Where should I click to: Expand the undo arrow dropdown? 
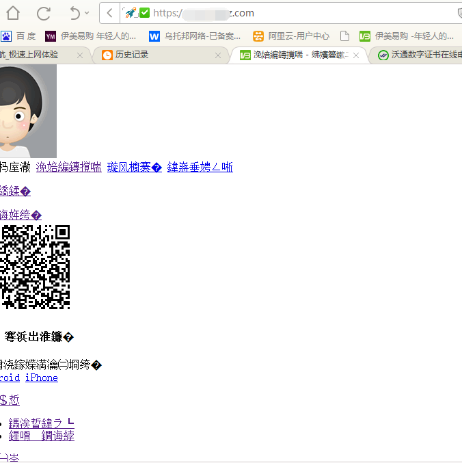point(87,13)
